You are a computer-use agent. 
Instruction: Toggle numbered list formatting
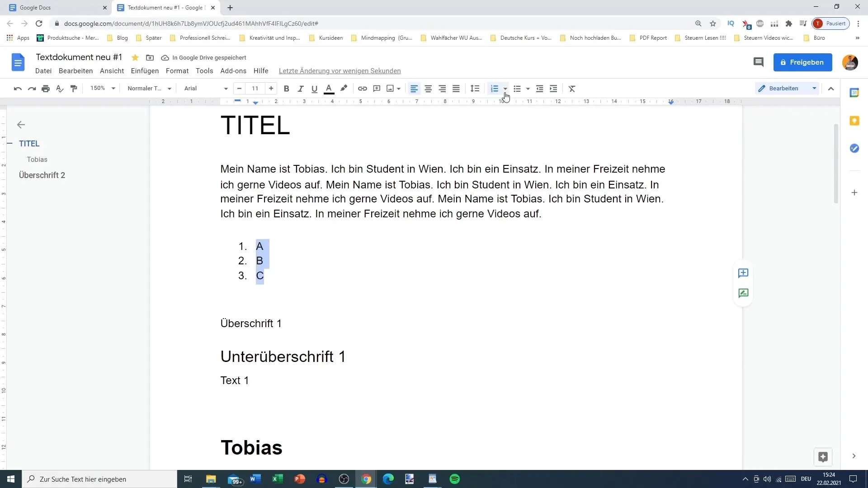[494, 88]
